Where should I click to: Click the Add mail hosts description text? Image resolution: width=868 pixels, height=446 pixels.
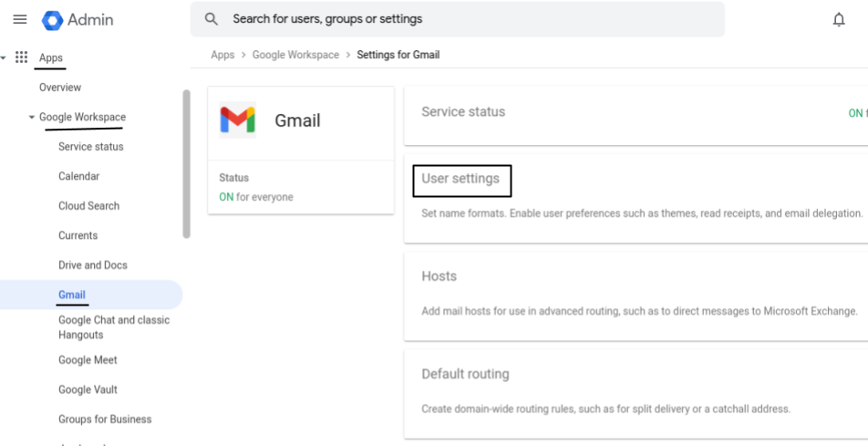tap(639, 311)
